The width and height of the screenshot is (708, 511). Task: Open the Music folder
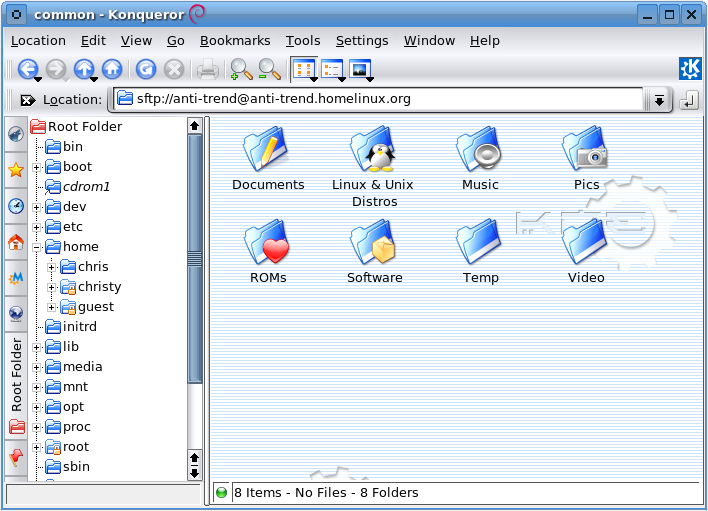(x=480, y=158)
